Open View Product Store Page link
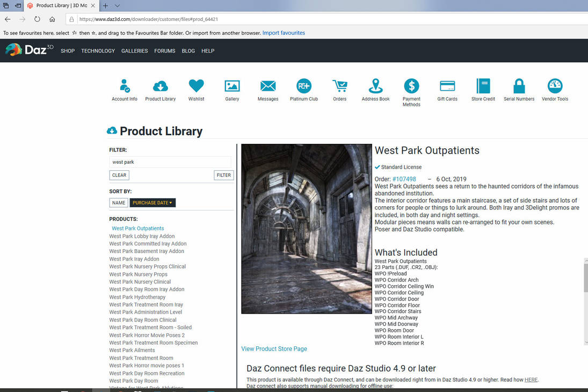The height and width of the screenshot is (392, 588). [x=274, y=349]
